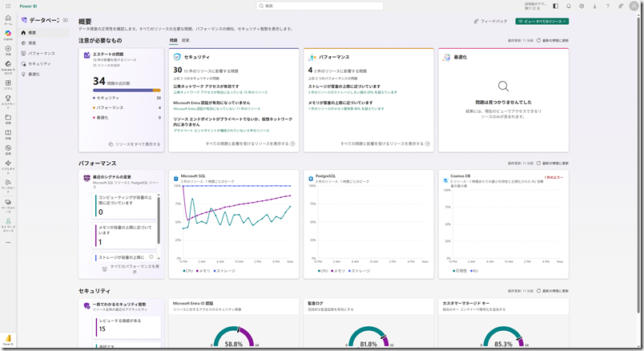Open the app launcher waffle icon
This screenshot has width=644, height=351.
(8, 6)
